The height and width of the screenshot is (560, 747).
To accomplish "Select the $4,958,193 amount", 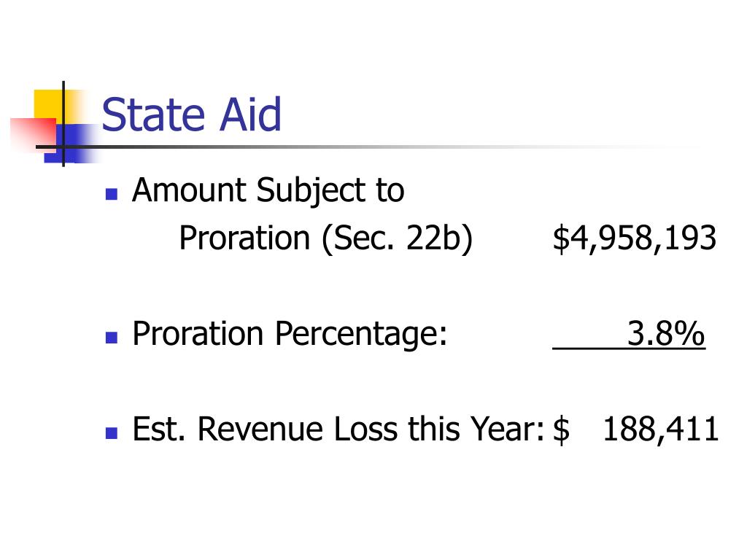I will coord(635,238).
